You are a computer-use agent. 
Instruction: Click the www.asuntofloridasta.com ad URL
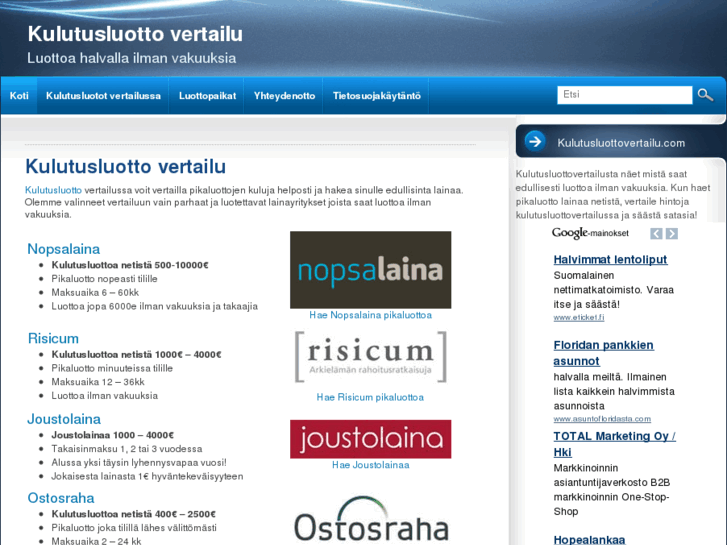pos(602,418)
